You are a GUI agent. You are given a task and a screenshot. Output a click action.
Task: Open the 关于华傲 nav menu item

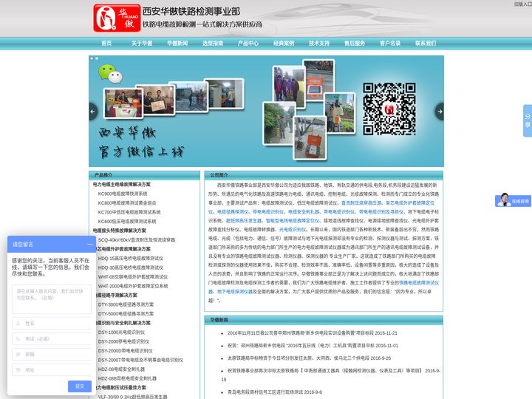point(142,43)
